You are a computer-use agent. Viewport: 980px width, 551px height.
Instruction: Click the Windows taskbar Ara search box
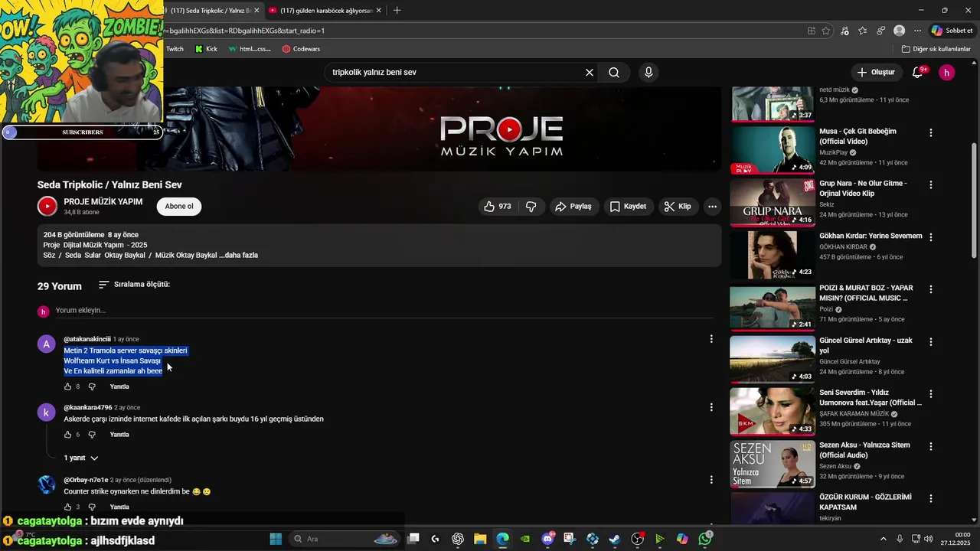point(346,539)
